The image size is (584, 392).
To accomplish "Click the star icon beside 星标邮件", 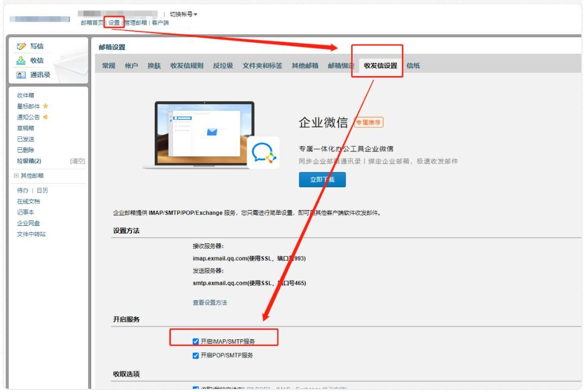I will point(46,106).
